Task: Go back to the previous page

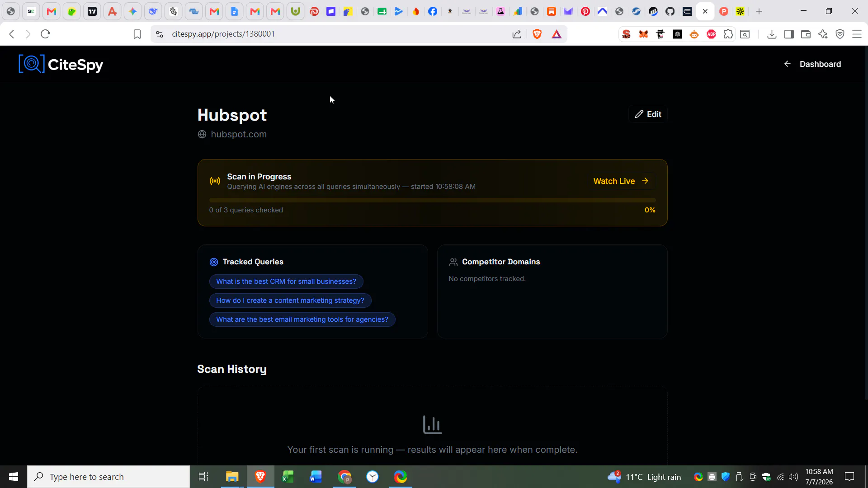Action: coord(12,34)
